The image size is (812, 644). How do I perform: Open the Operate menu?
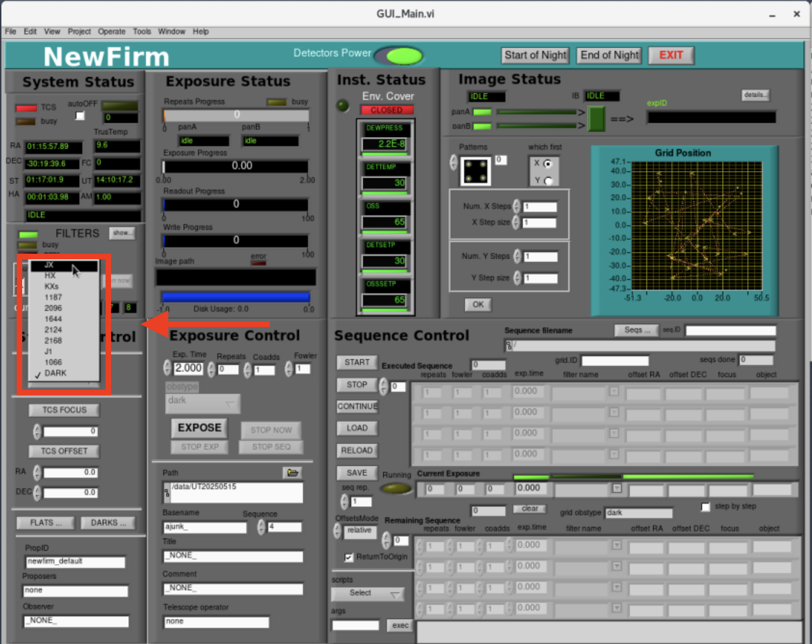click(112, 32)
